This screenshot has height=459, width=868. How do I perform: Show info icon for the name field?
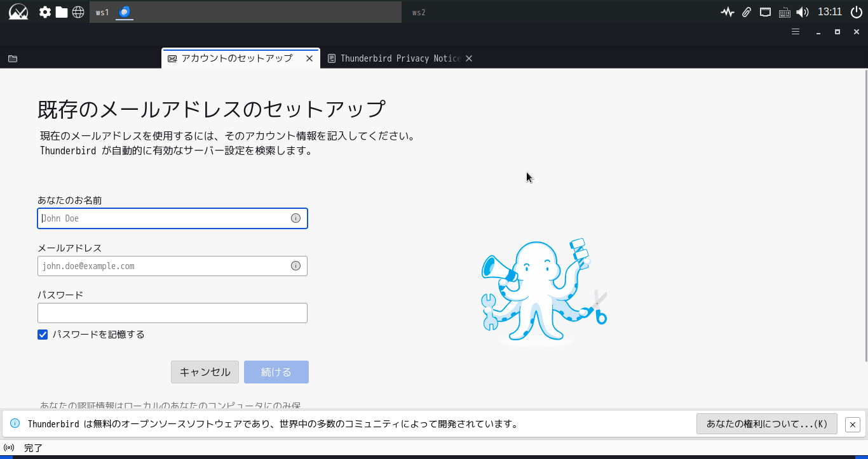click(295, 218)
